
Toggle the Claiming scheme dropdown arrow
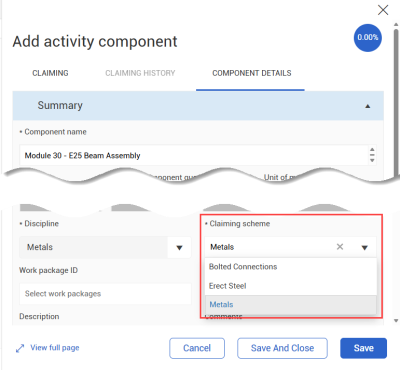click(x=365, y=247)
